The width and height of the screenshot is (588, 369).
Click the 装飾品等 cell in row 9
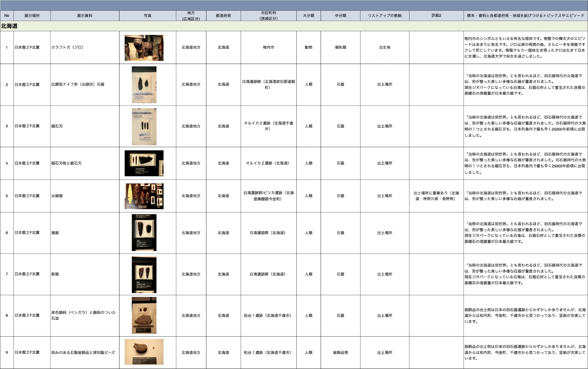pyautogui.click(x=340, y=352)
